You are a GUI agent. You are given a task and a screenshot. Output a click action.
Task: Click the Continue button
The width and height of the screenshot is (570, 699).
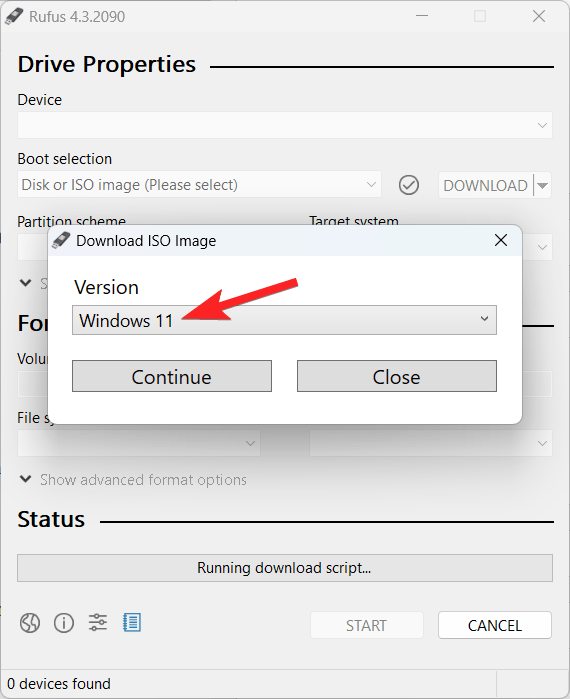[172, 376]
